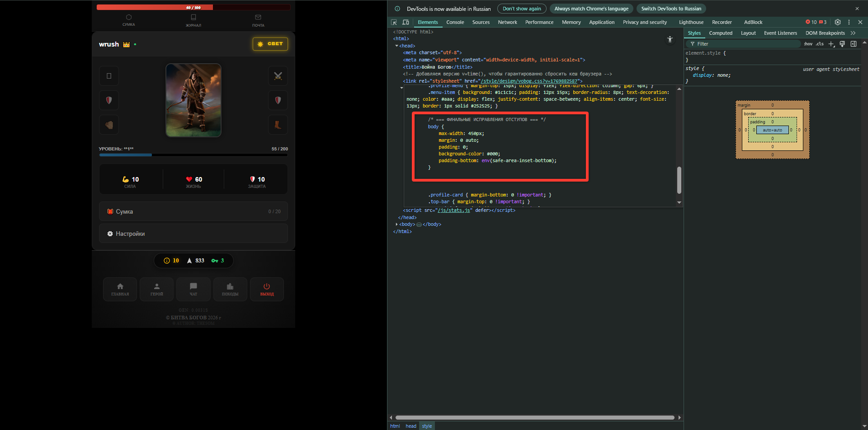Click the glove equipment slot
The height and width of the screenshot is (430, 868).
(109, 125)
